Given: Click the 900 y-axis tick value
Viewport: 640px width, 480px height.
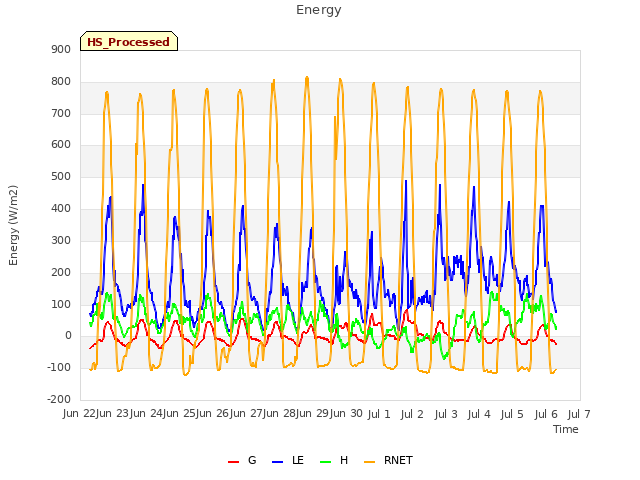Looking at the screenshot, I should pyautogui.click(x=61, y=49).
